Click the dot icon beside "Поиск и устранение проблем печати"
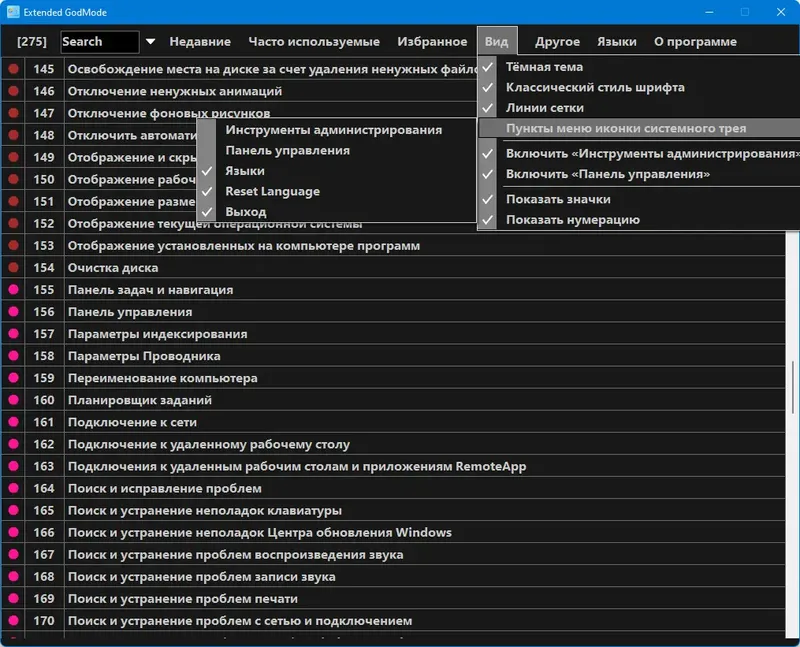The width and height of the screenshot is (800, 647). [11, 597]
